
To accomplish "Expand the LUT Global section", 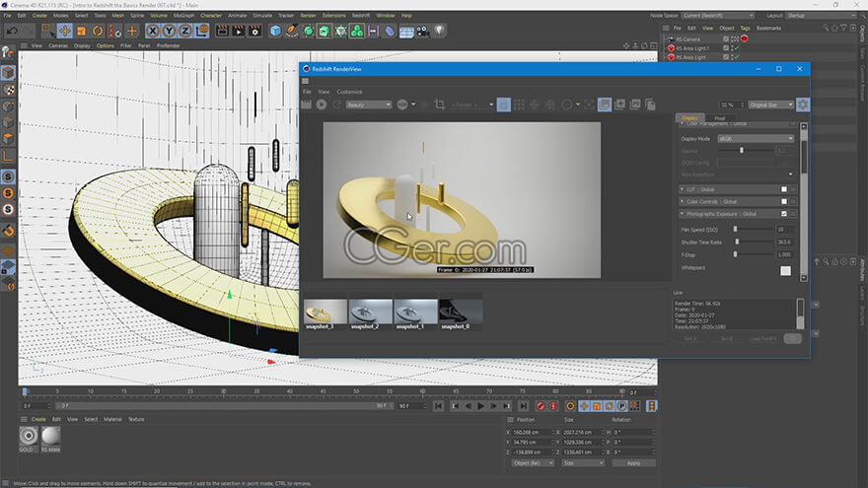I will (x=682, y=189).
